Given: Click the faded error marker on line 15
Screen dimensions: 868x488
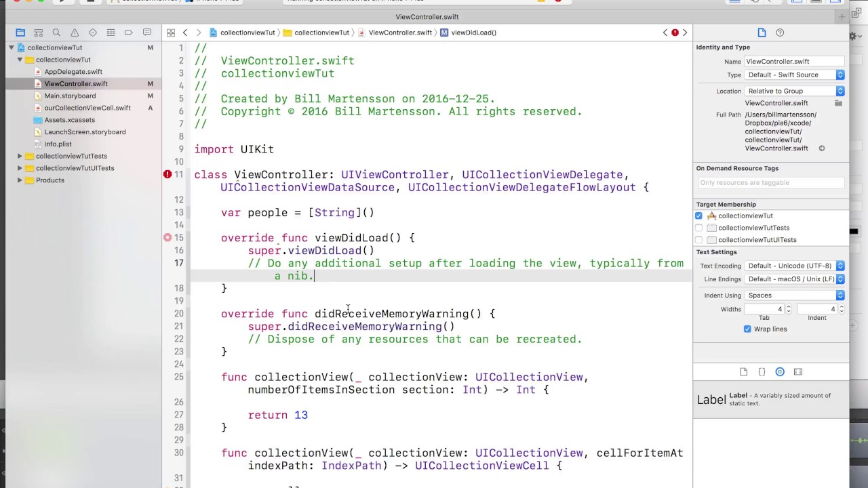Looking at the screenshot, I should 167,238.
